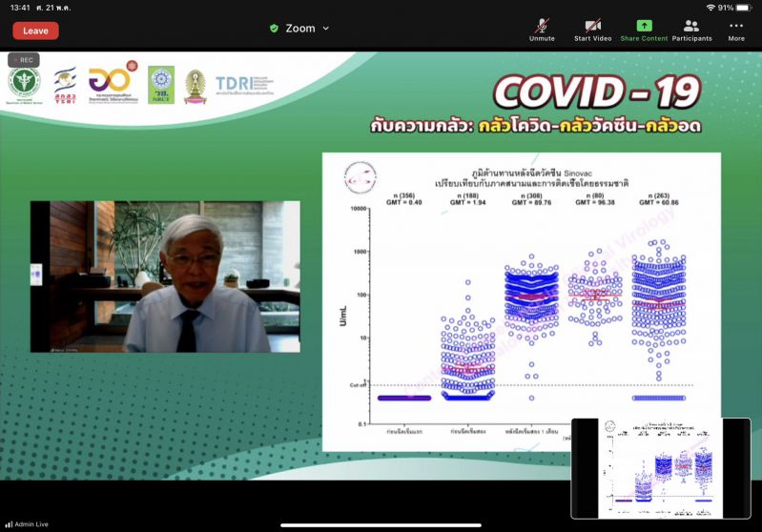Open the Participants panel
The image size is (762, 532).
(x=691, y=31)
